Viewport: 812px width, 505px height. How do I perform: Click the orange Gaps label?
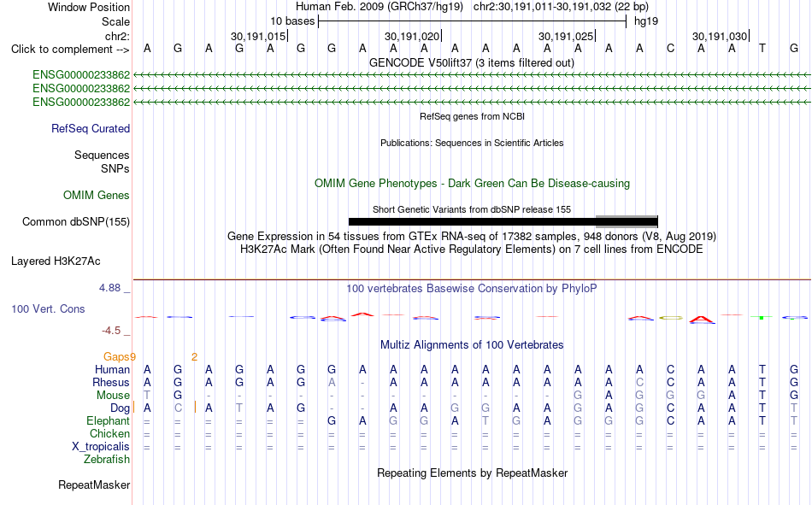[116, 357]
